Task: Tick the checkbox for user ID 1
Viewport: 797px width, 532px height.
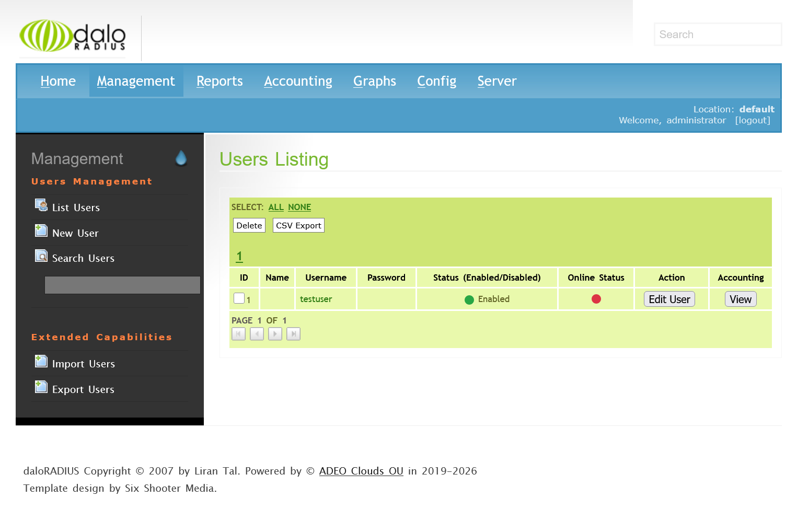Action: [239, 298]
